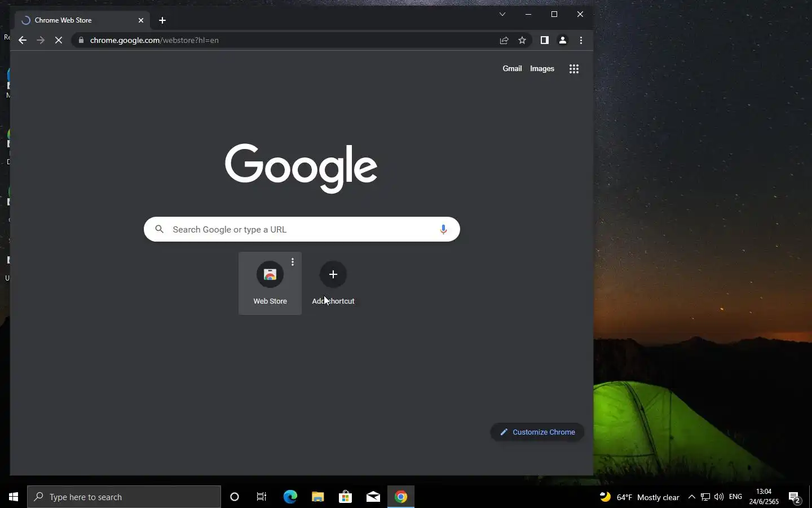Switch ENG input language
Image resolution: width=812 pixels, height=508 pixels.
[x=735, y=497]
